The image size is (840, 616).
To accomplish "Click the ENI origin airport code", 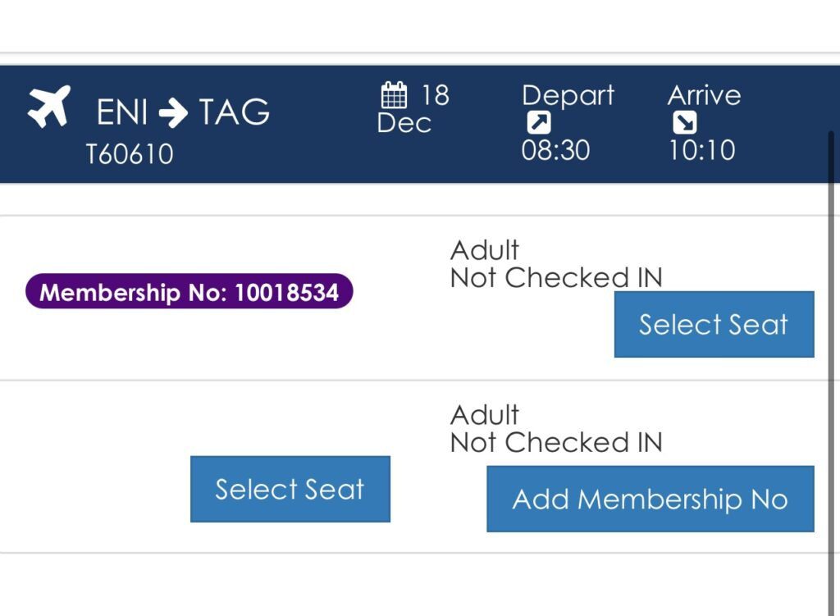I will (x=122, y=112).
